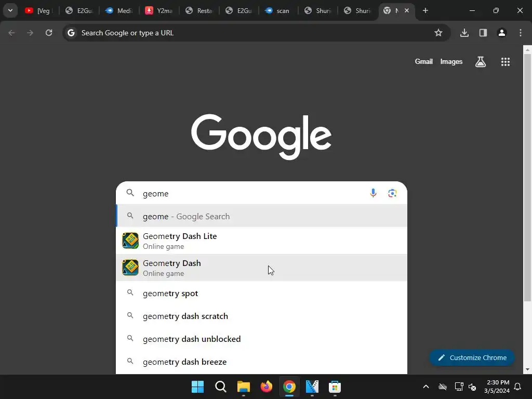Switch to the Resta tab
This screenshot has height=399, width=532.
[x=199, y=10]
